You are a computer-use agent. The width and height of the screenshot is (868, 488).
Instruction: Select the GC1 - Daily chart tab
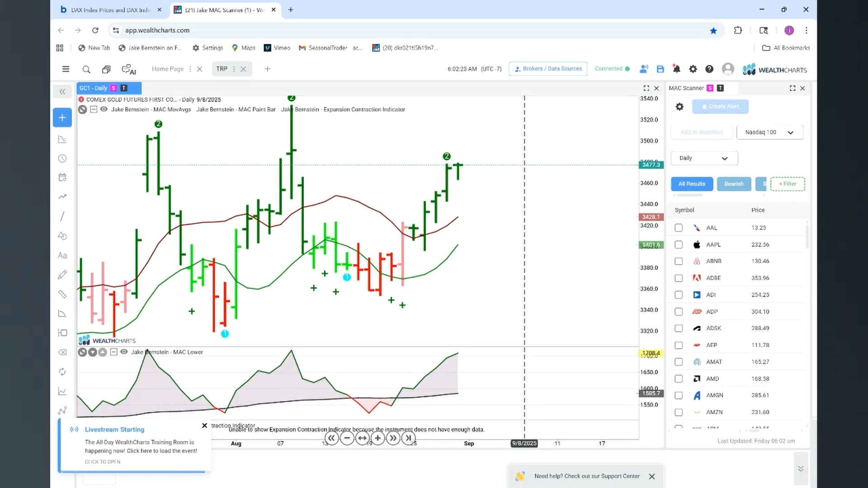[x=109, y=88]
